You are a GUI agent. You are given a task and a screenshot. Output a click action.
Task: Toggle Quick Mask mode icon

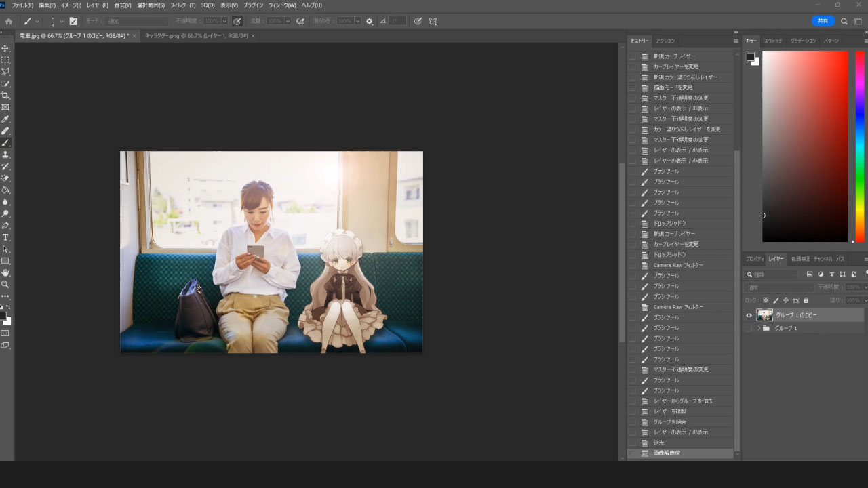click(5, 333)
